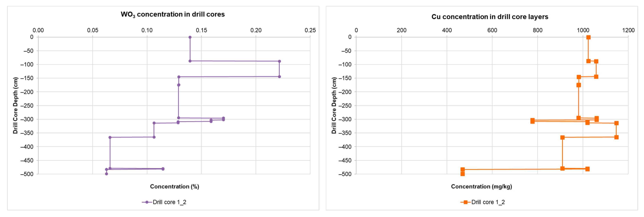The width and height of the screenshot is (644, 217).
Task: Click the lowest orange square marker at depth −500
Action: [x=463, y=174]
